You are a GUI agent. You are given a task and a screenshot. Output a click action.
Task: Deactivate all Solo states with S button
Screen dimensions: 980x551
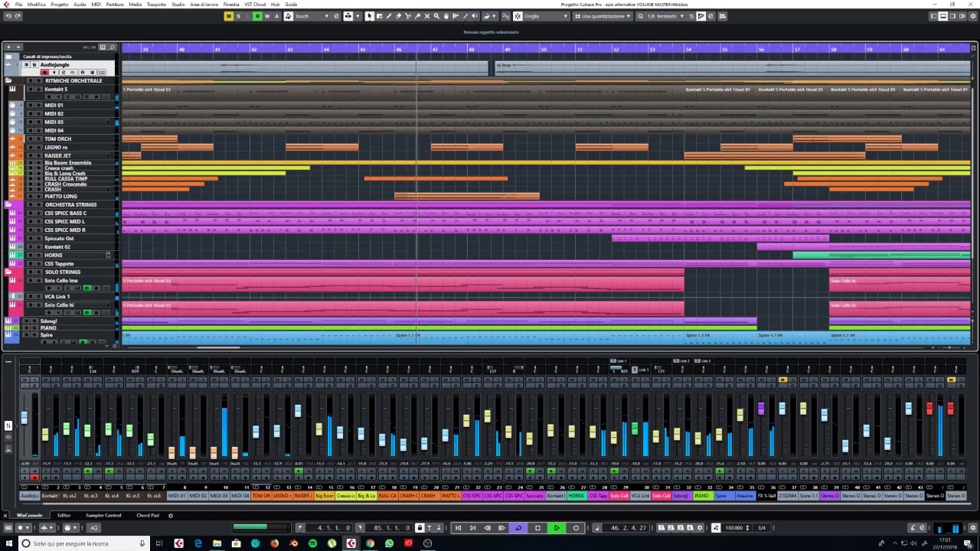tap(238, 16)
